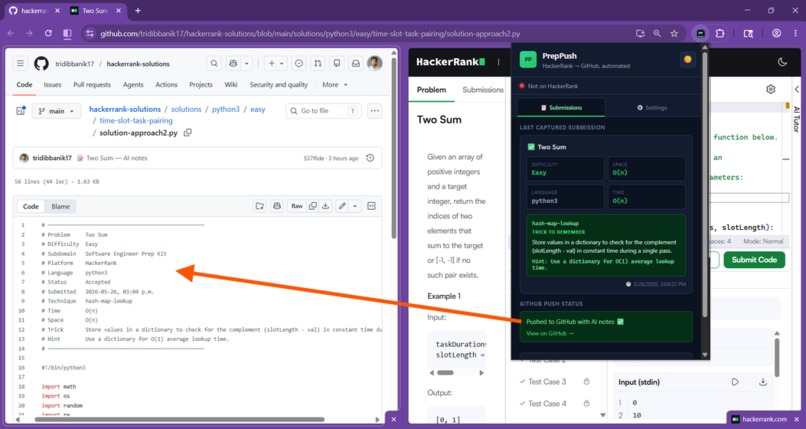Open the Raw file view button

coord(297,206)
